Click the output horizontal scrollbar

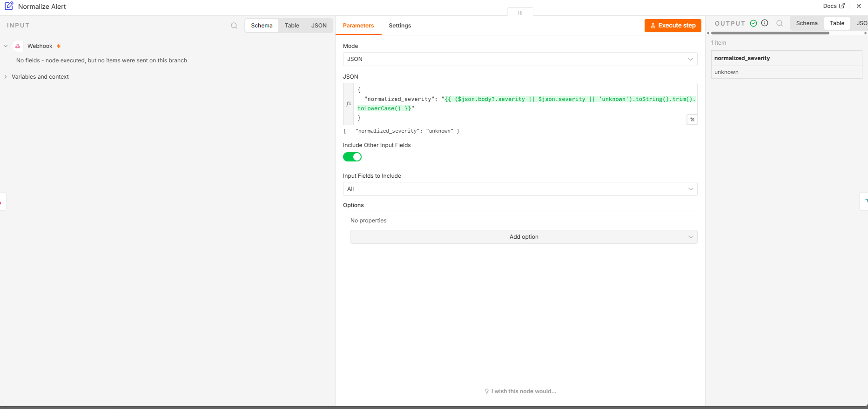[770, 33]
